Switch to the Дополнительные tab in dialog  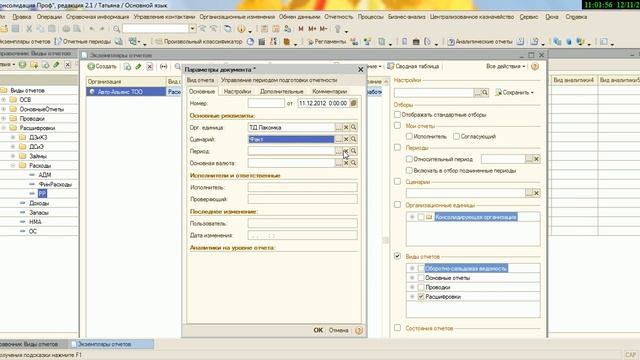(282, 91)
